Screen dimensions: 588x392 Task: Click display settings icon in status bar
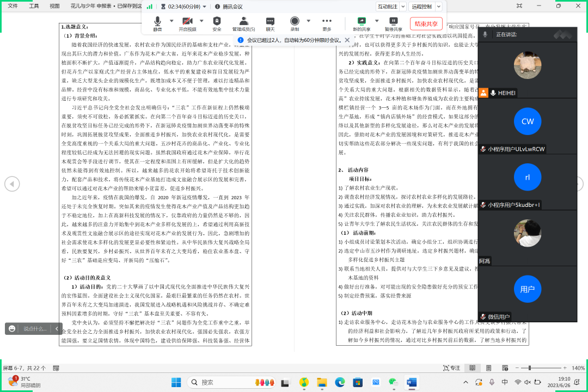(56, 368)
